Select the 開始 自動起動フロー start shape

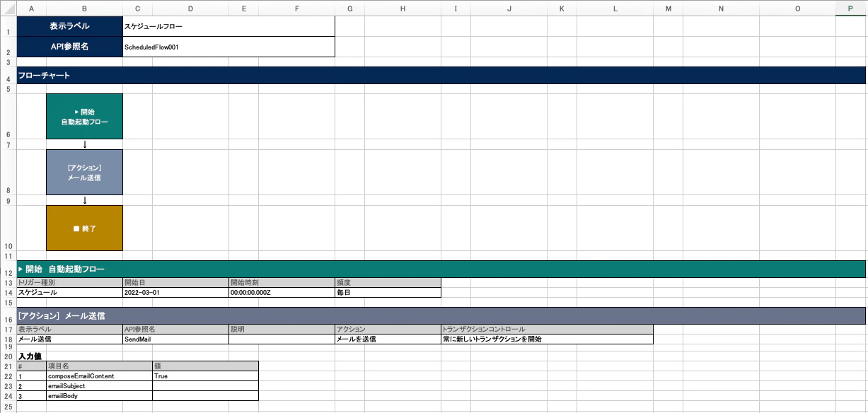point(84,117)
